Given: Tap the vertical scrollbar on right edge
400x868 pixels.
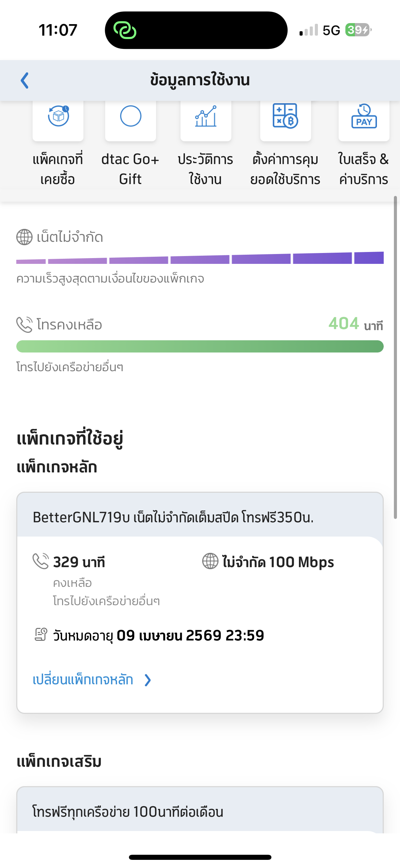Looking at the screenshot, I should [x=395, y=357].
